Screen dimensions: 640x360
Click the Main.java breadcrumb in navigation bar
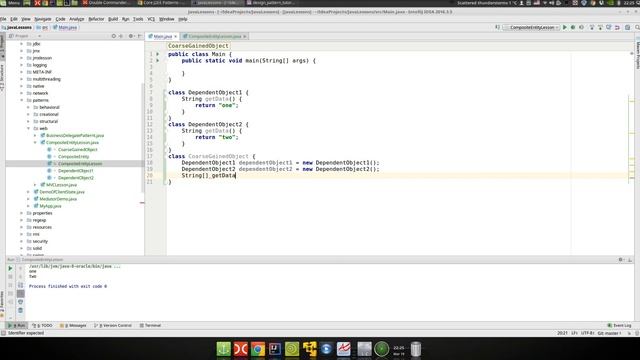65,27
